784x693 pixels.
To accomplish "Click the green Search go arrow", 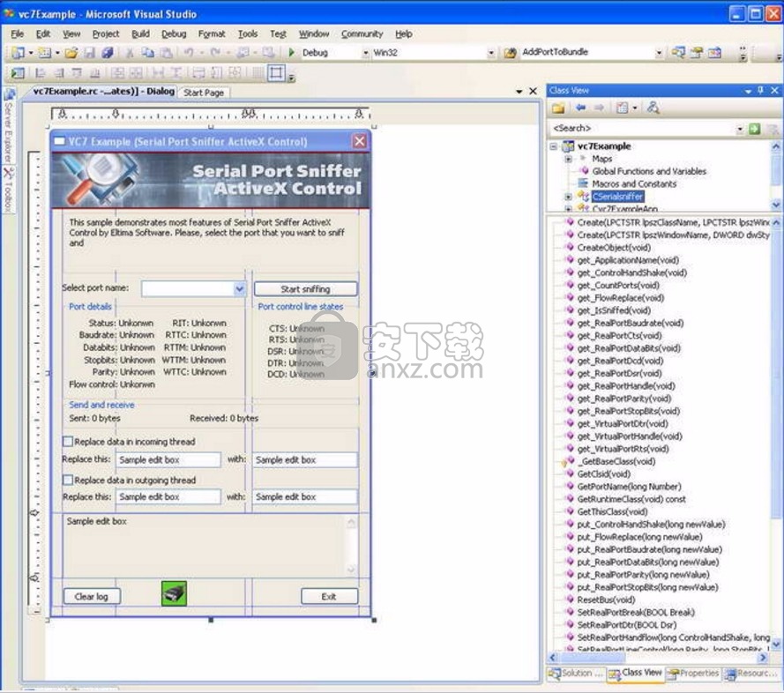I will (x=755, y=129).
